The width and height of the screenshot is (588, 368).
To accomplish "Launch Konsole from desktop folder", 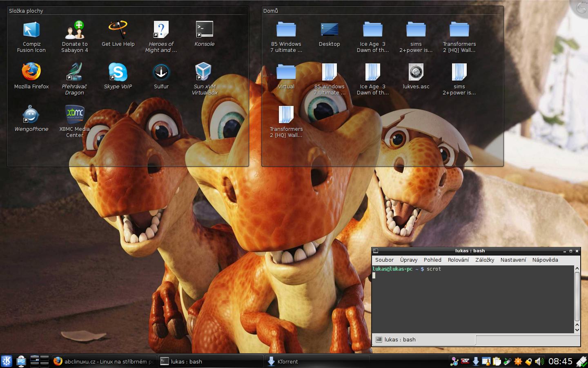I will click(205, 34).
